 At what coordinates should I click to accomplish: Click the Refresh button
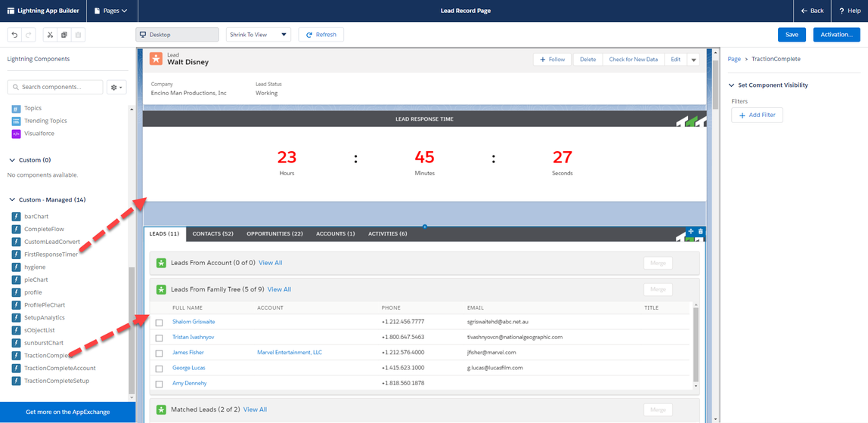point(321,35)
